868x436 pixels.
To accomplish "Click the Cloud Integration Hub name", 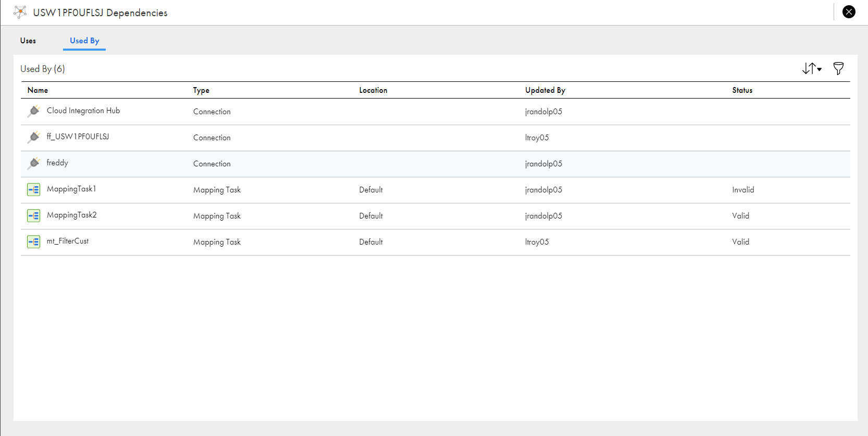I will pos(83,111).
